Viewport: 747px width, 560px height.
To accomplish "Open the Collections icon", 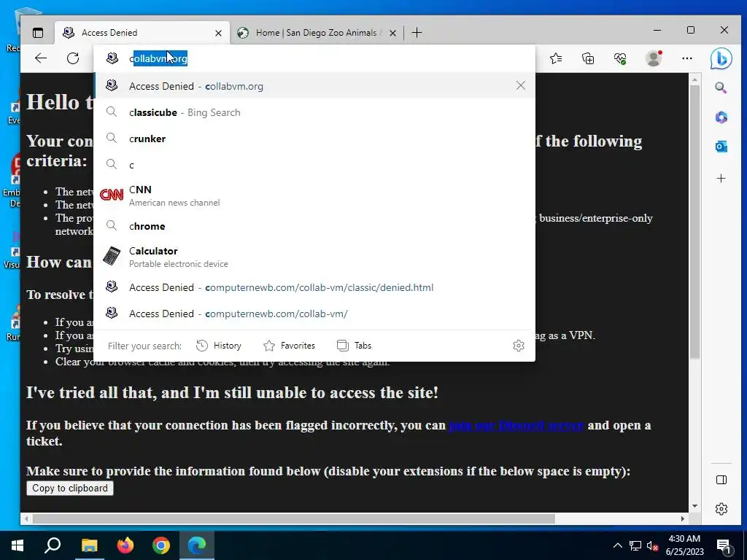I will coord(588,58).
